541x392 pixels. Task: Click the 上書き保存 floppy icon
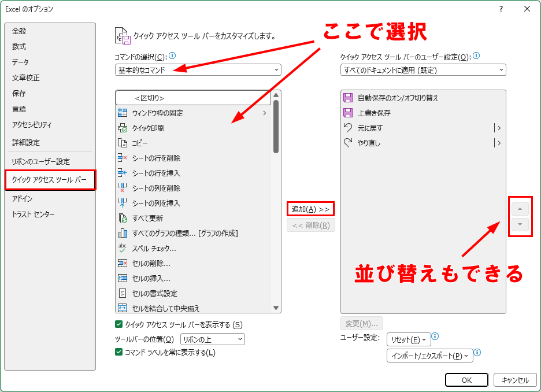[x=348, y=113]
